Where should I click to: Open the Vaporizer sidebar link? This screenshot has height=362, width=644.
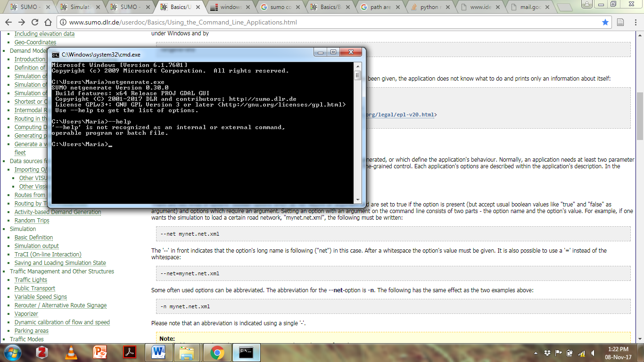pos(26,314)
